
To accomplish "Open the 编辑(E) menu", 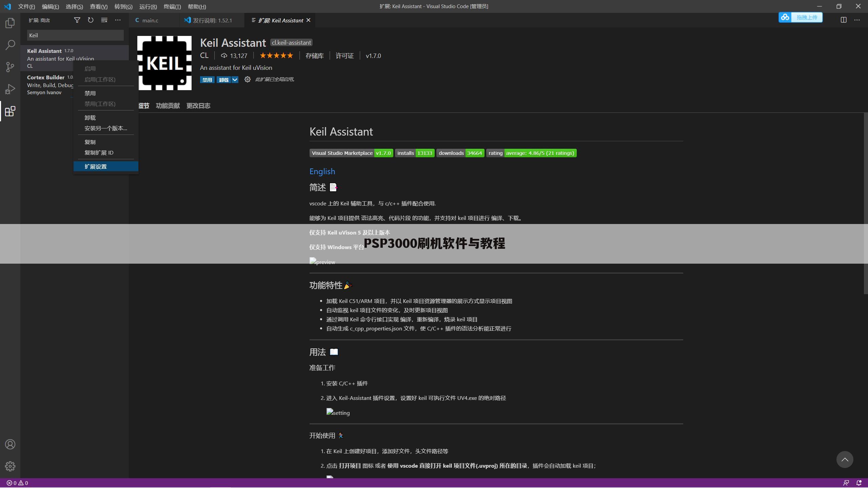I will [50, 6].
